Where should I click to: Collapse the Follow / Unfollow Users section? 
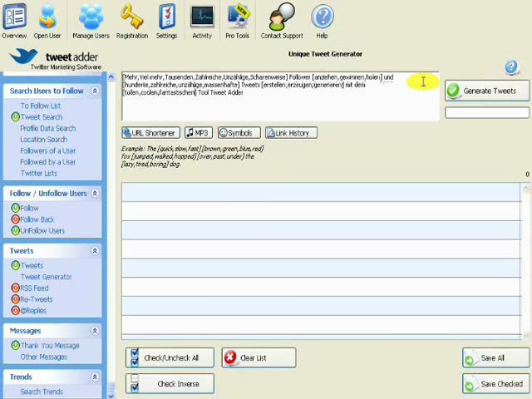point(95,193)
